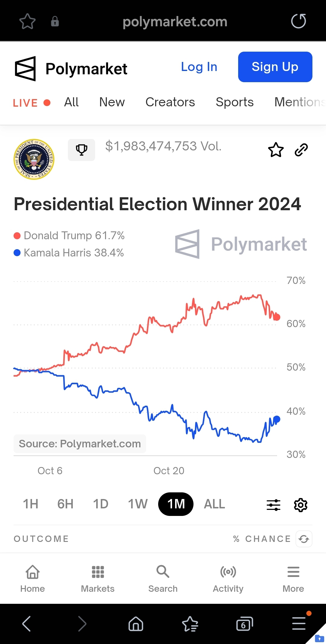Image resolution: width=326 pixels, height=644 pixels.
Task: Open browser tabs switcher showing 6
Action: [x=244, y=624]
